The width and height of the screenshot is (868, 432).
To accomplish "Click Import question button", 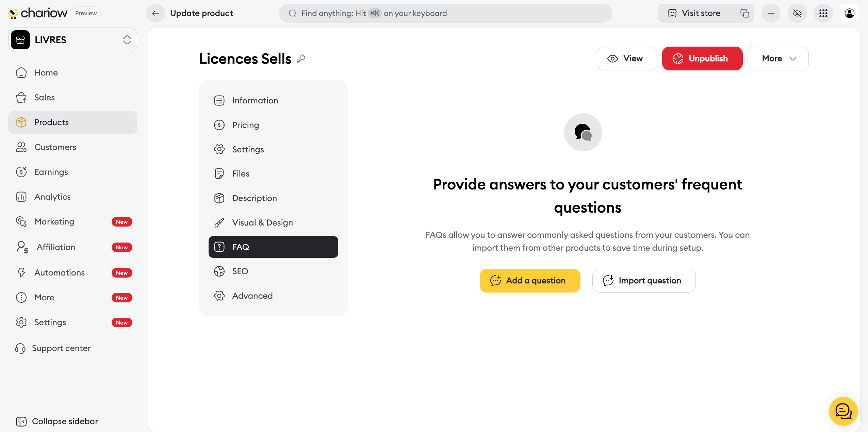I will (x=644, y=281).
